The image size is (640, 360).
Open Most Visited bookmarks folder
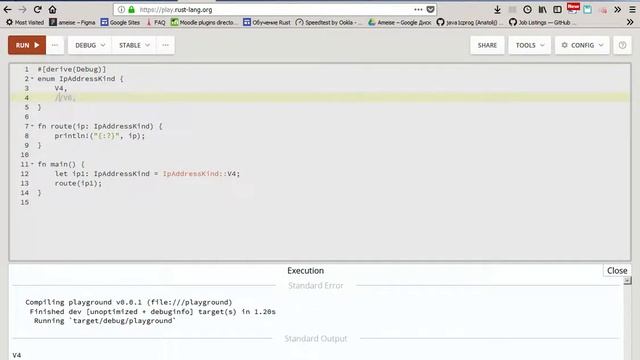[x=25, y=22]
